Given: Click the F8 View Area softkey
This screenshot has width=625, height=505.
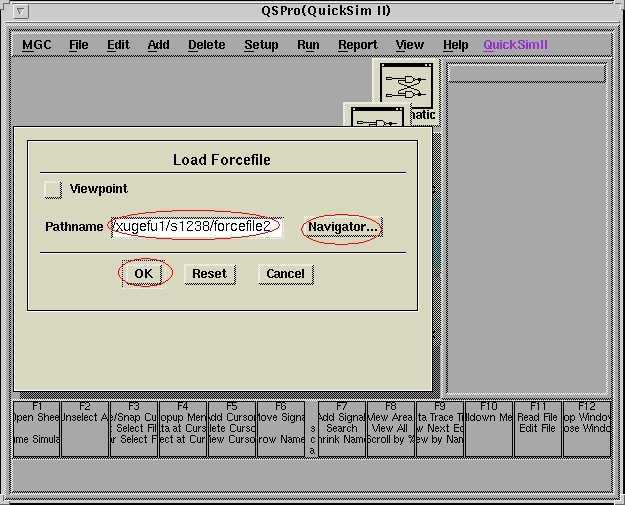Looking at the screenshot, I should coord(390,428).
